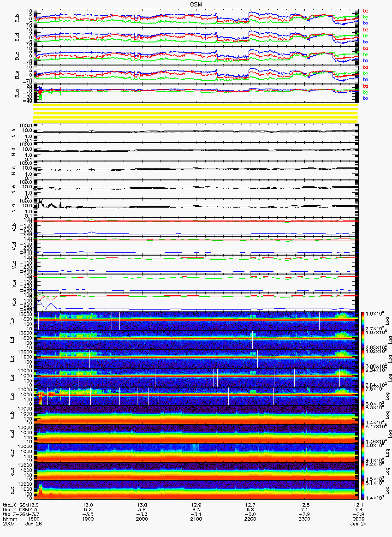
Task: Click the bz legend entry beside B_a
Action: pos(366,86)
